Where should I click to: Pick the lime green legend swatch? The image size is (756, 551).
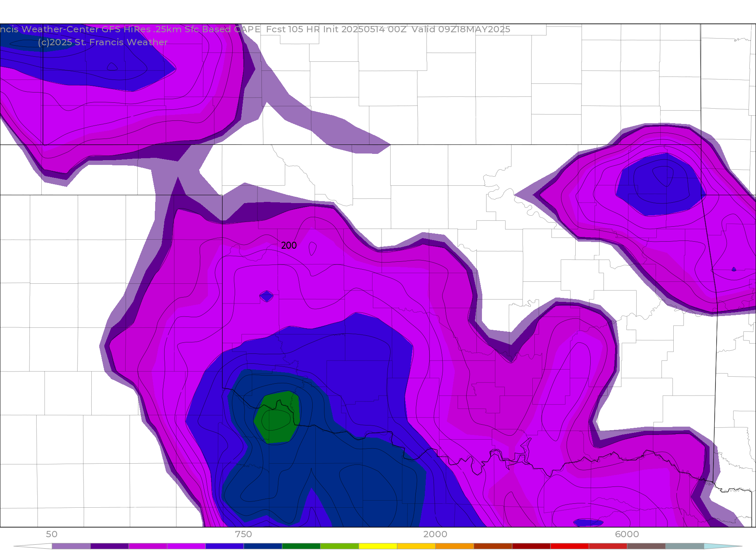coord(339,546)
